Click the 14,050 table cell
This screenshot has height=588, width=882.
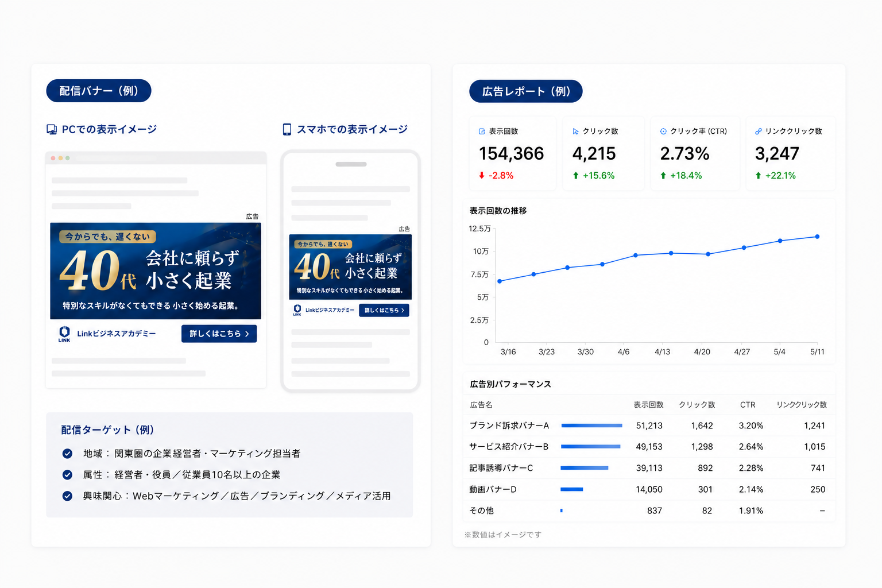(x=649, y=489)
